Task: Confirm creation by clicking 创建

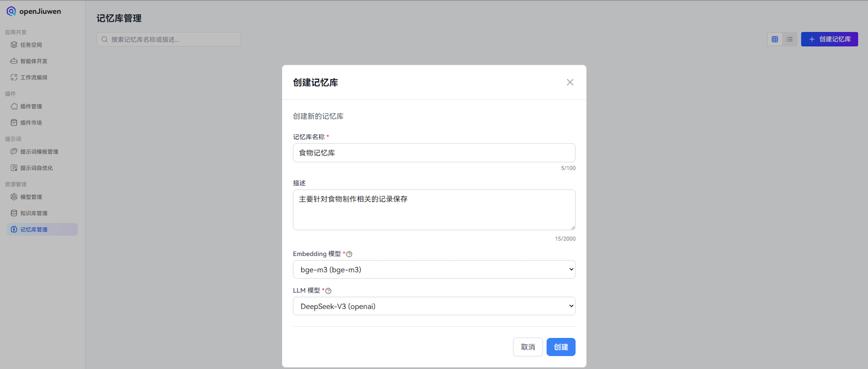Action: pyautogui.click(x=561, y=347)
